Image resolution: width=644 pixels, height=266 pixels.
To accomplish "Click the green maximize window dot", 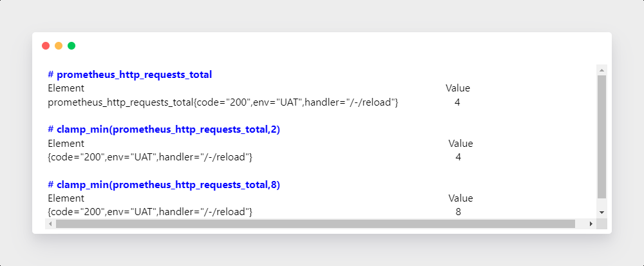I will tap(71, 46).
